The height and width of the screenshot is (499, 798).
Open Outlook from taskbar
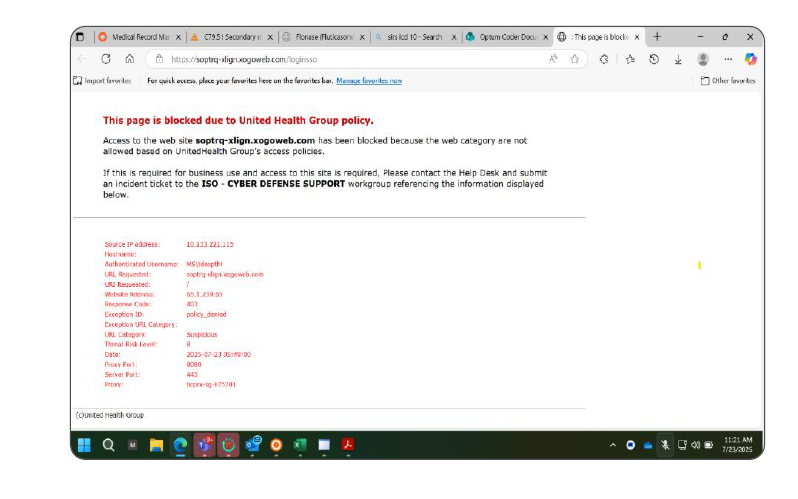point(252,445)
